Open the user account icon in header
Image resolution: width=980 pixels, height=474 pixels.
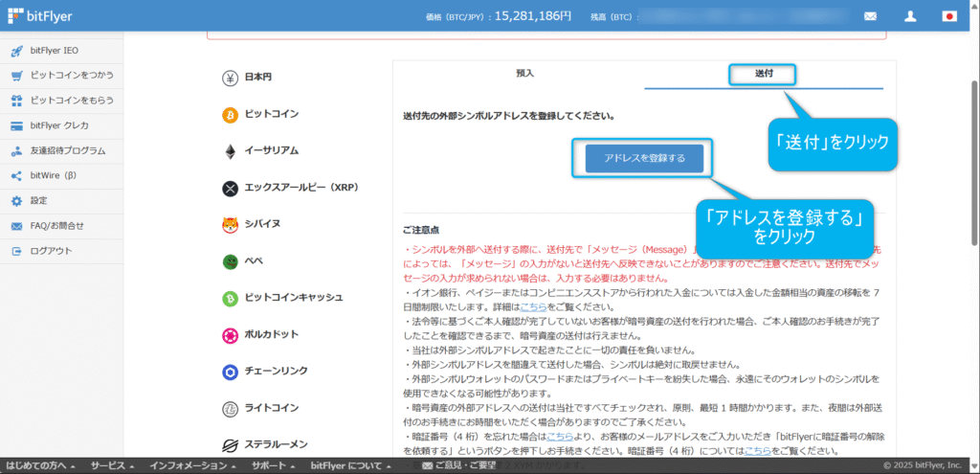(x=910, y=16)
